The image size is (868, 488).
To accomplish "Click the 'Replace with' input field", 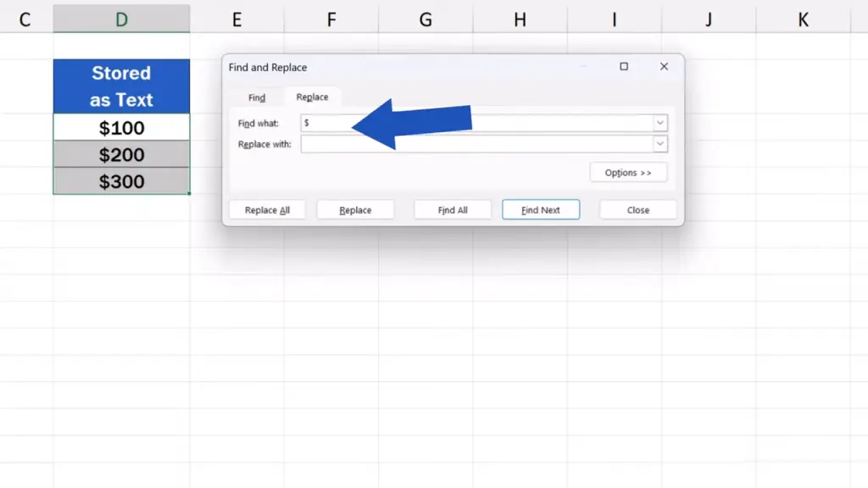I will click(x=476, y=145).
